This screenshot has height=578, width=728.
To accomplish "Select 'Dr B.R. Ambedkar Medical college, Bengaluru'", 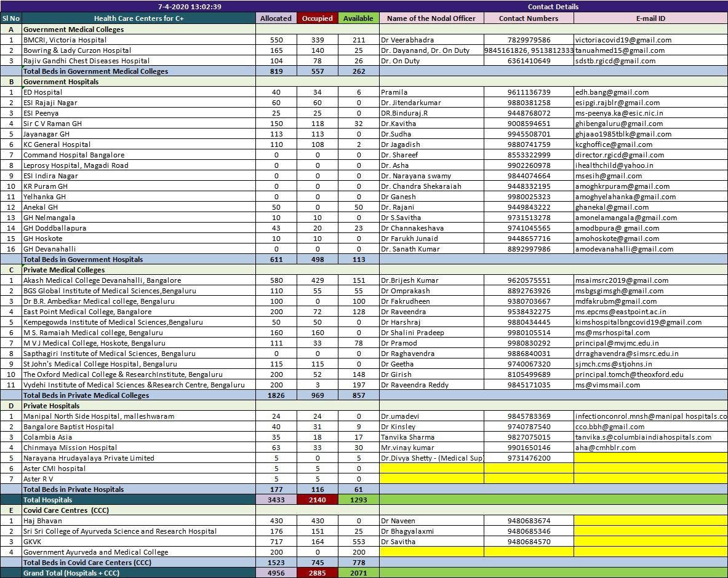I will (x=139, y=301).
